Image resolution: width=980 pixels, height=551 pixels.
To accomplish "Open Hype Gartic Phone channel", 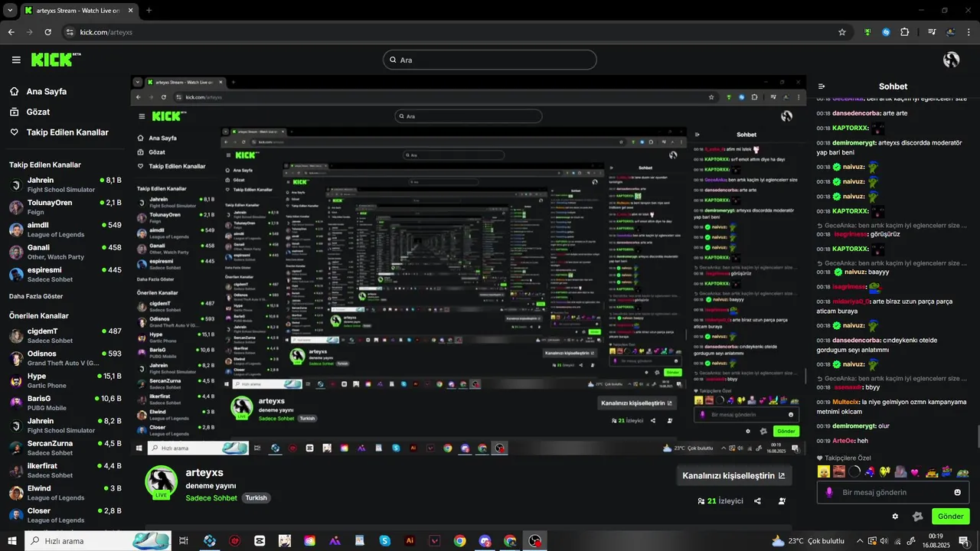I will [x=65, y=380].
